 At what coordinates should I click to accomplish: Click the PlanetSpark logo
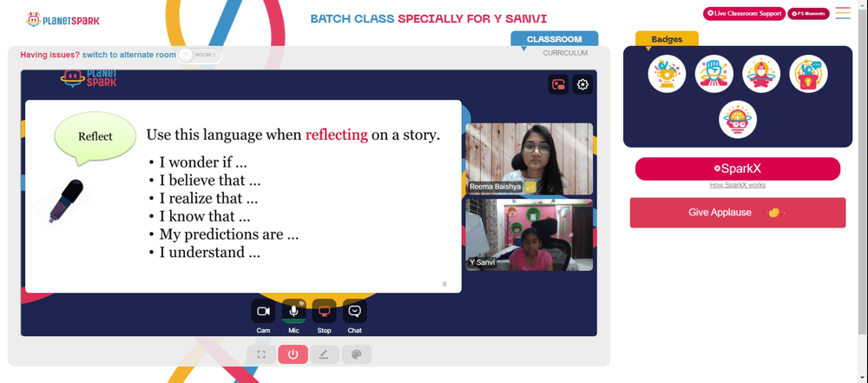click(63, 20)
